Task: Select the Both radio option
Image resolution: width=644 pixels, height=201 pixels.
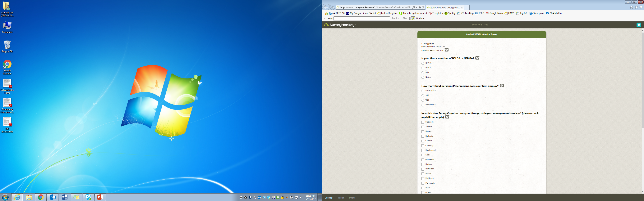Action: click(423, 73)
